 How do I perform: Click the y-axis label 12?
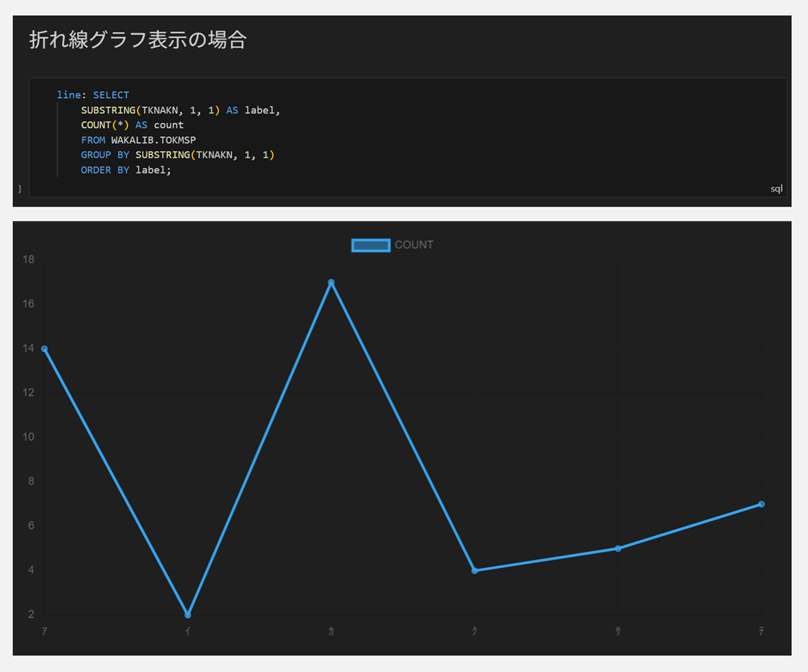click(x=28, y=393)
